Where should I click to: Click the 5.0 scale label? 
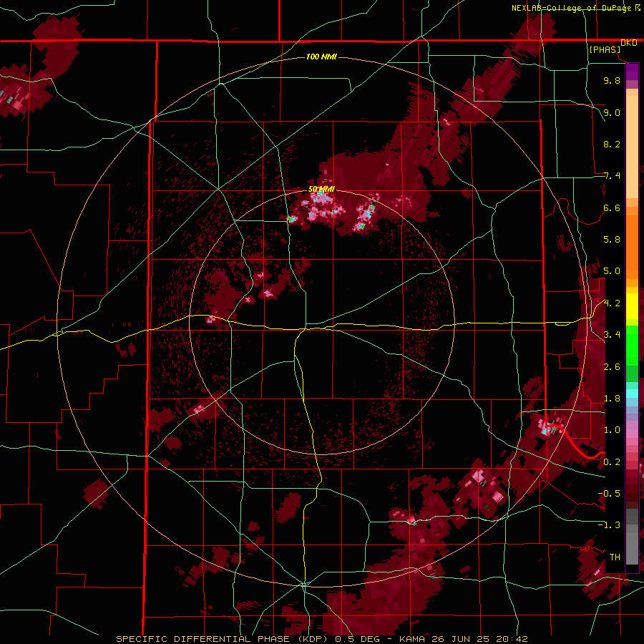click(612, 271)
